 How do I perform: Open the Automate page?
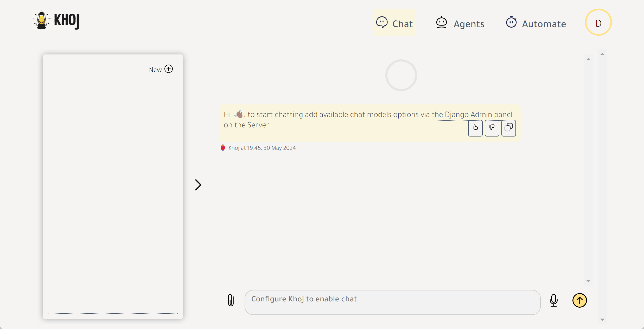pos(536,23)
